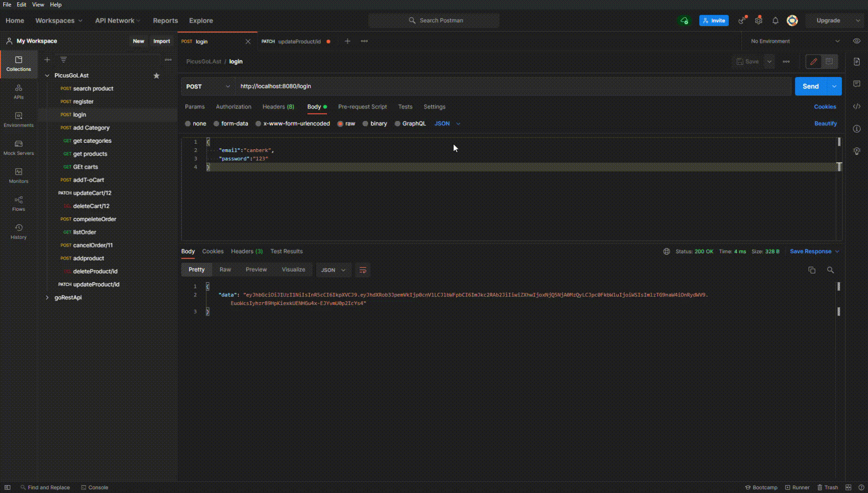Copy response body to clipboard
This screenshot has height=493, width=868.
pyautogui.click(x=812, y=270)
